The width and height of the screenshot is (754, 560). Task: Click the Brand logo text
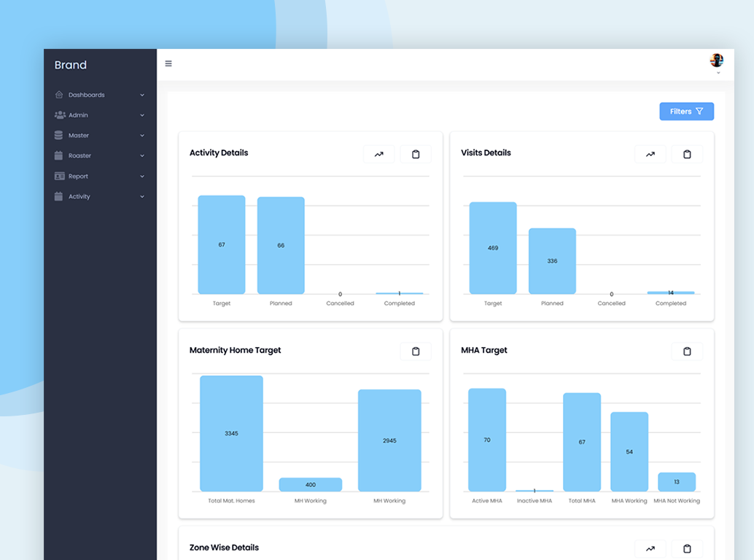coord(70,65)
